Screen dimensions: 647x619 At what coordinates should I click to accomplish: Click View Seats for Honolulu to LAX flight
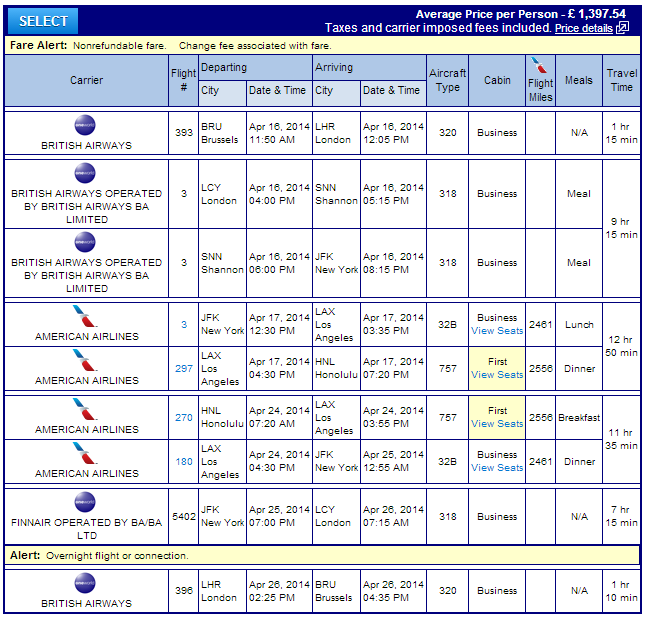[x=497, y=424]
